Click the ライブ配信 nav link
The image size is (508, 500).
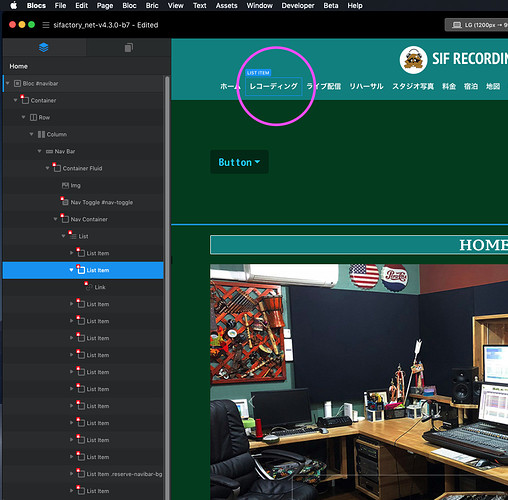point(324,86)
